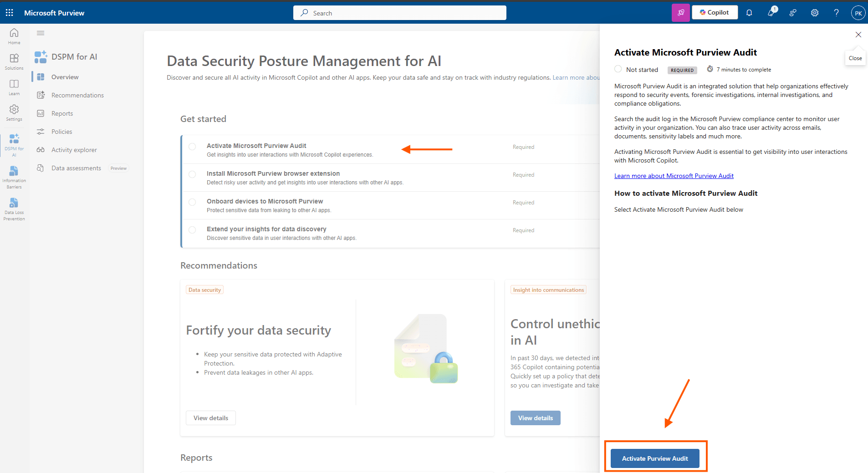Toggle circle for Activate Microsoft Purview Audit row
868x473 pixels.
192,147
